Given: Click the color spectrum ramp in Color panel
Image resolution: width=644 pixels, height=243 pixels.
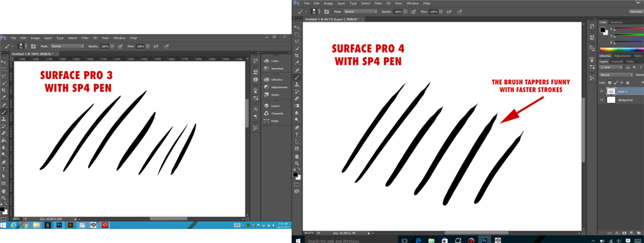Looking at the screenshot, I should coord(622,49).
